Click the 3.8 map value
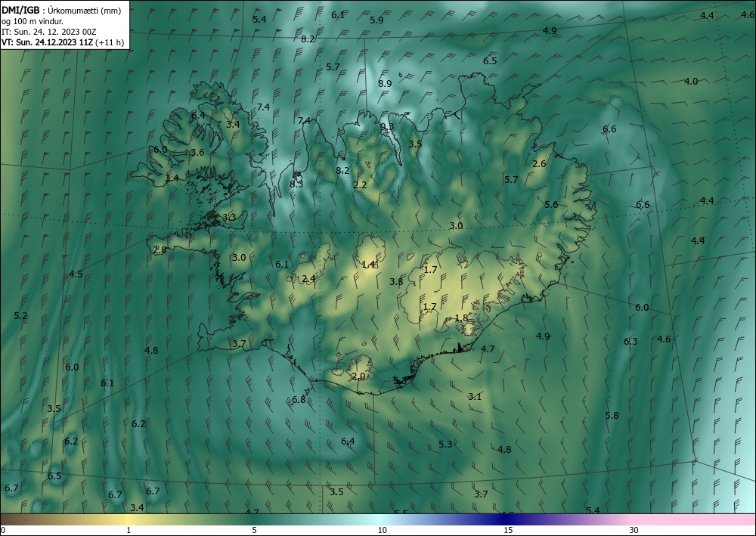Screen dimensions: 756x536 396,282
